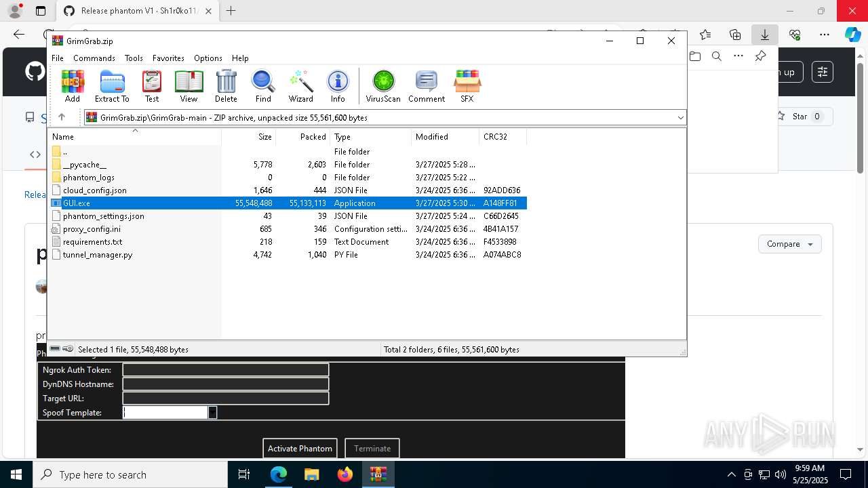The width and height of the screenshot is (868, 488).
Task: Open the Spoof Template dropdown arrow
Action: point(212,412)
